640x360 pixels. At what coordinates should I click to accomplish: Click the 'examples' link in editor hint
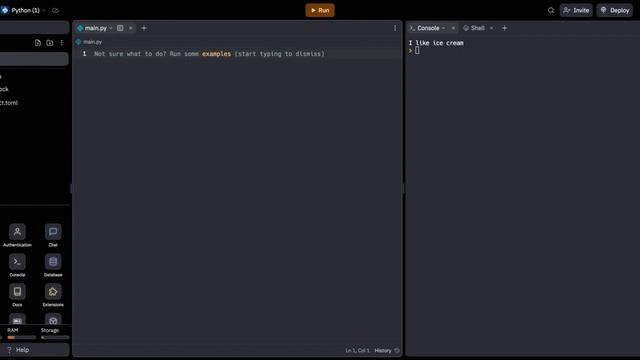point(216,54)
